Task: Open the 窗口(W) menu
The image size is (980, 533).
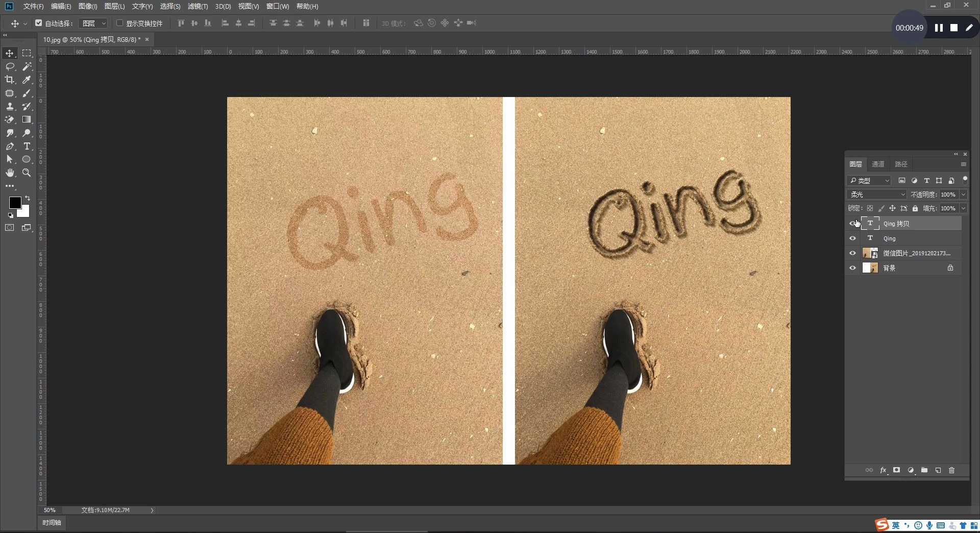Action: coord(278,6)
